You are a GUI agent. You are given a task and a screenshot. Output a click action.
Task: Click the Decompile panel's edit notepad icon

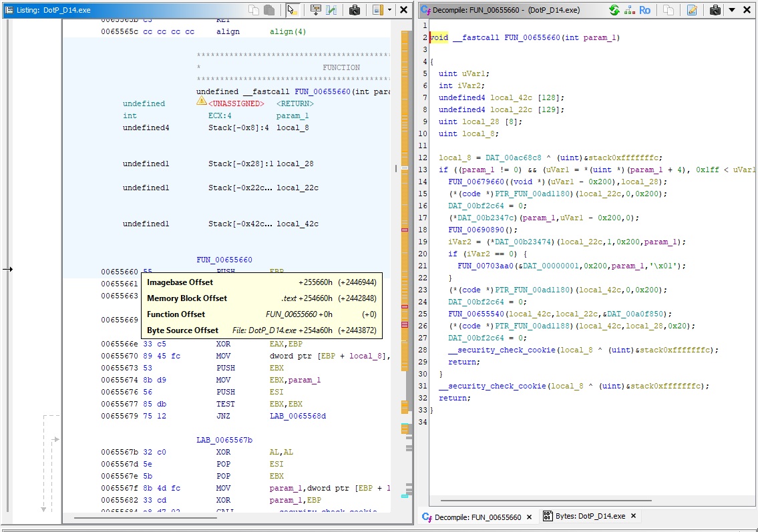pos(692,10)
